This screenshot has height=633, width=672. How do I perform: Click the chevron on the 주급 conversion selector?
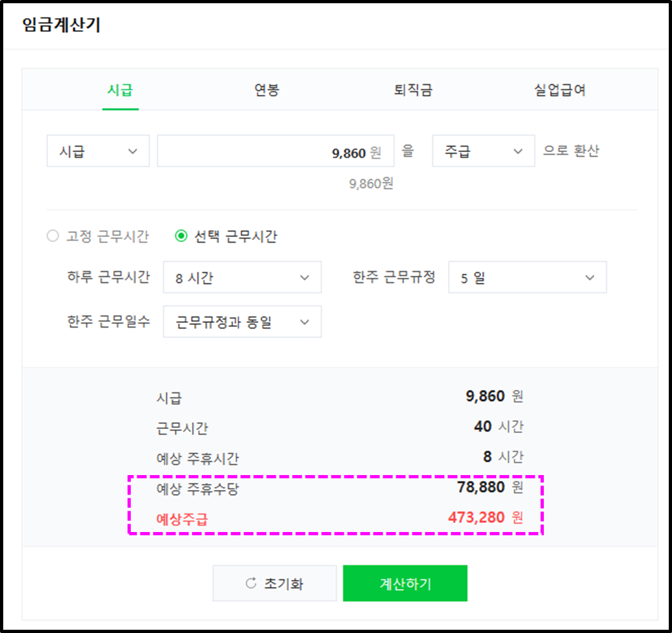point(518,151)
